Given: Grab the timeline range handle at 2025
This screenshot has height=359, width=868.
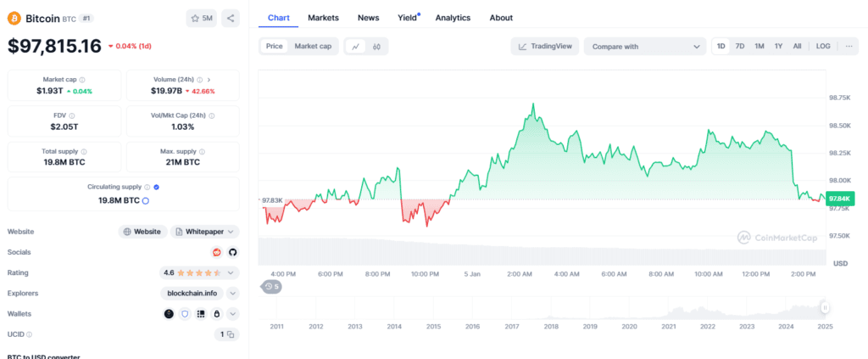Looking at the screenshot, I should 825,307.
